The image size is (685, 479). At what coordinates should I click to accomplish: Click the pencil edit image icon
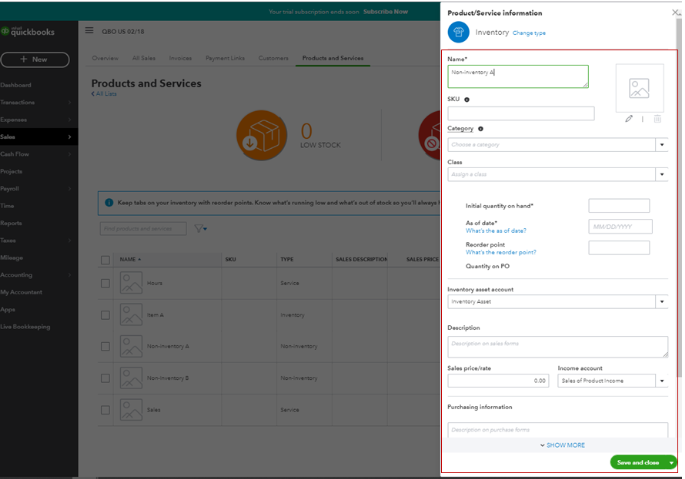click(629, 118)
